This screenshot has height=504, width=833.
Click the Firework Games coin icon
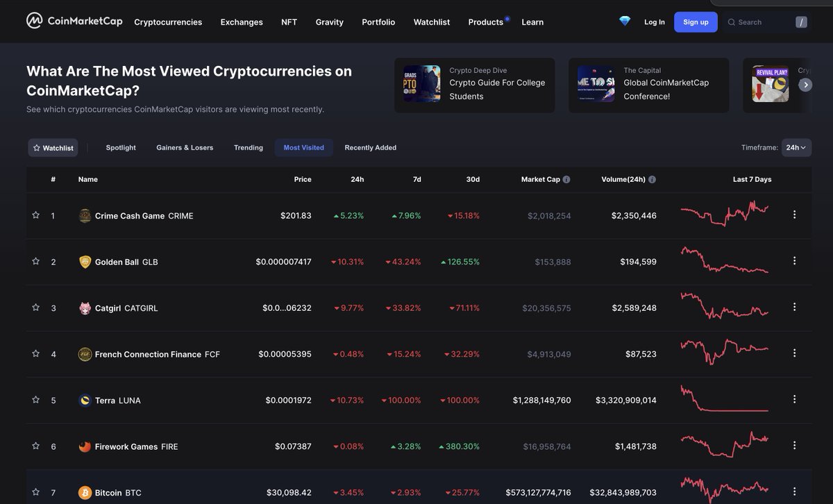click(85, 446)
